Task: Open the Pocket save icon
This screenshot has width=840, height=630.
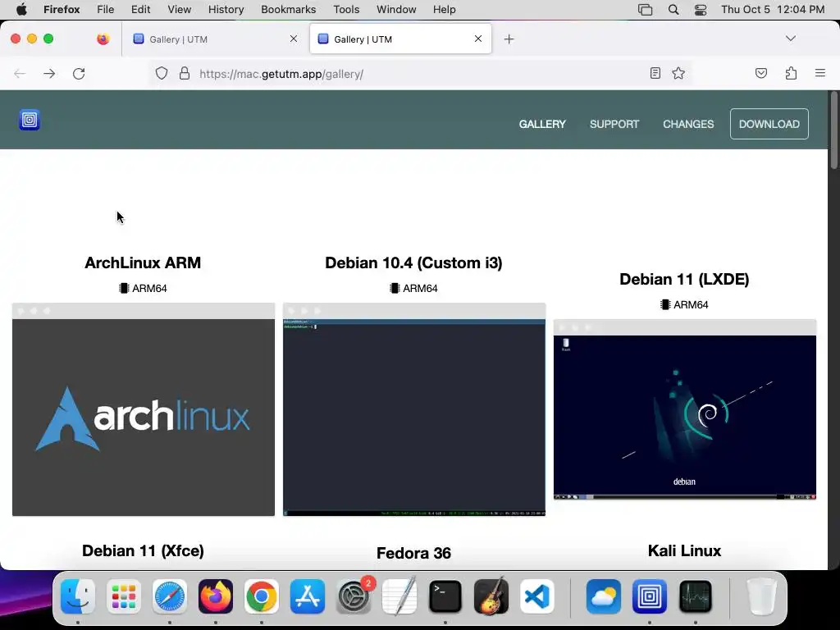Action: click(x=760, y=73)
